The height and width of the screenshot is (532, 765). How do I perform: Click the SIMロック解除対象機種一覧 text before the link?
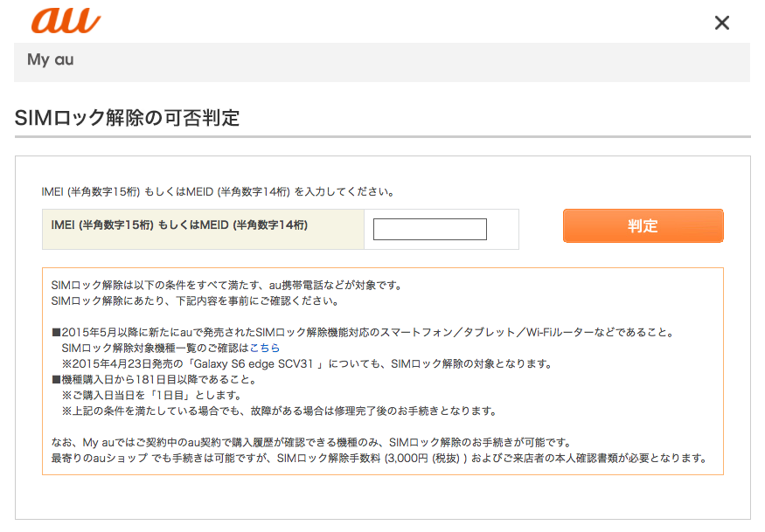click(x=156, y=348)
